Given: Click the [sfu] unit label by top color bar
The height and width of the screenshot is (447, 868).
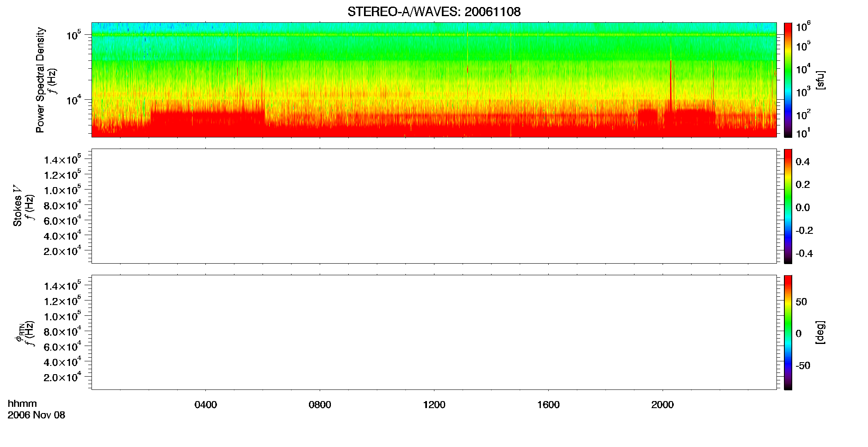Looking at the screenshot, I should (x=820, y=80).
